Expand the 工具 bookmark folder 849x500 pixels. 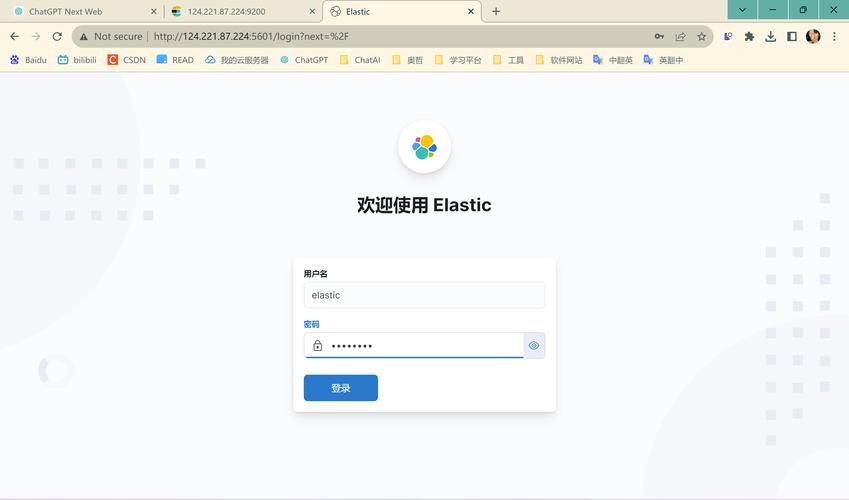(508, 60)
